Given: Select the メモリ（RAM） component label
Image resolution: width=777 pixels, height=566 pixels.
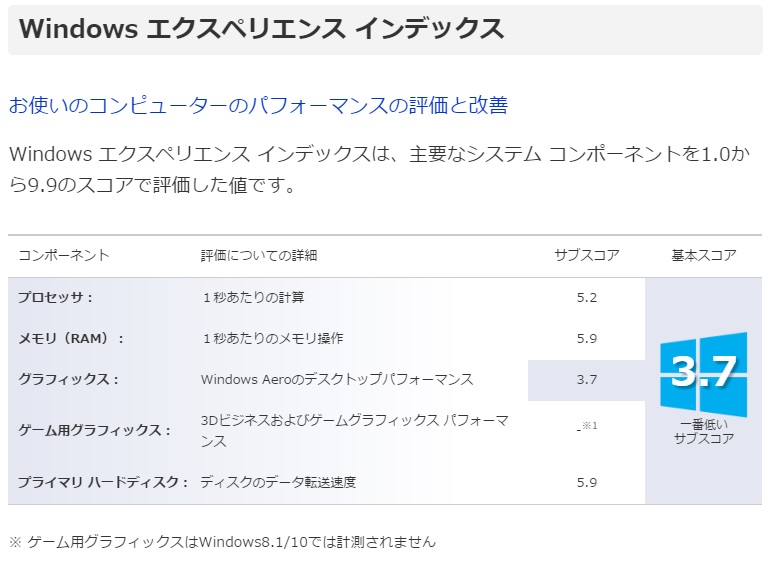Looking at the screenshot, I should coord(71,338).
